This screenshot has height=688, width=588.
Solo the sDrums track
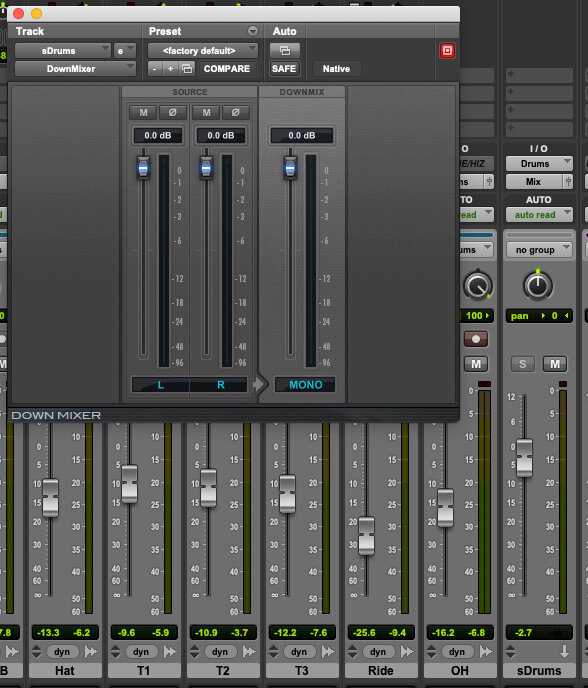(523, 364)
